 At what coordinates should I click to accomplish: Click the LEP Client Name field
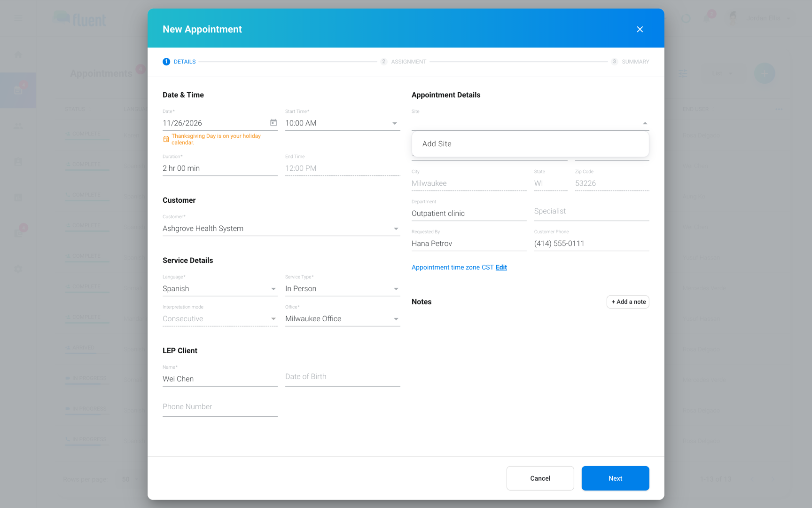(220, 379)
